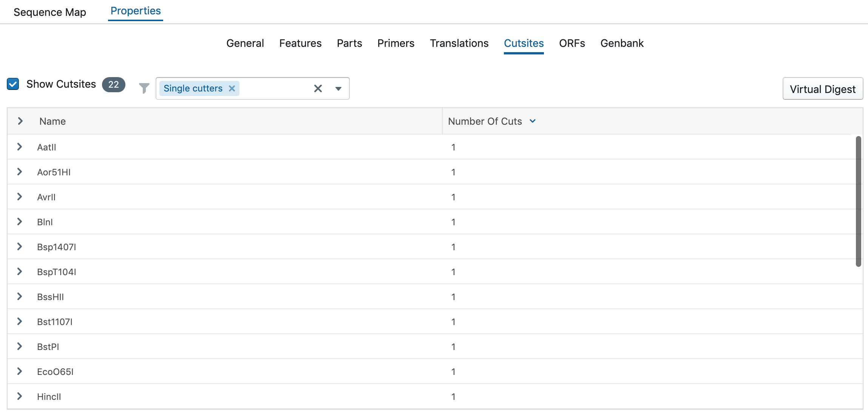Expand the BssHII row chevron
868x415 pixels.
[20, 296]
